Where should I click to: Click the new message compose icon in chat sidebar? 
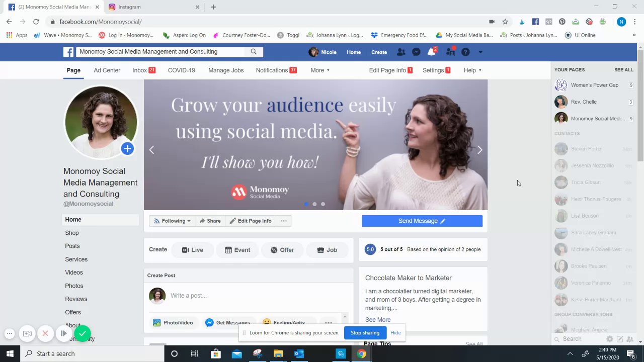pos(620,339)
